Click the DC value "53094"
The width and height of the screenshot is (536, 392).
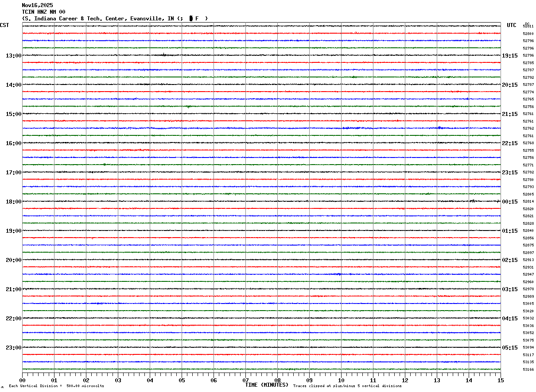tap(528, 347)
